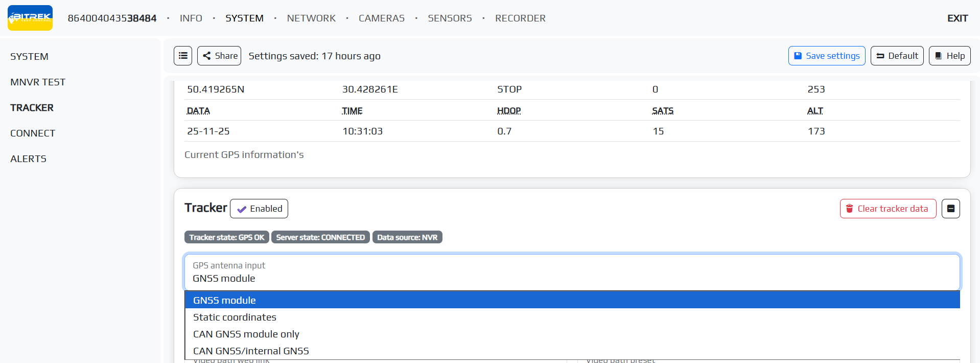Toggle the Tracker Enabled checkbox
Screen dimensions: 980x363
(259, 209)
